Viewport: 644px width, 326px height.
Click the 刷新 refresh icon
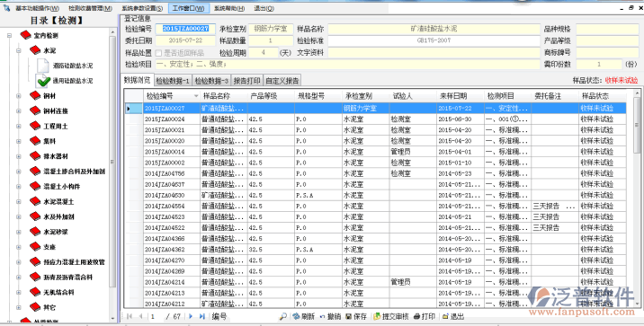pos(296,316)
